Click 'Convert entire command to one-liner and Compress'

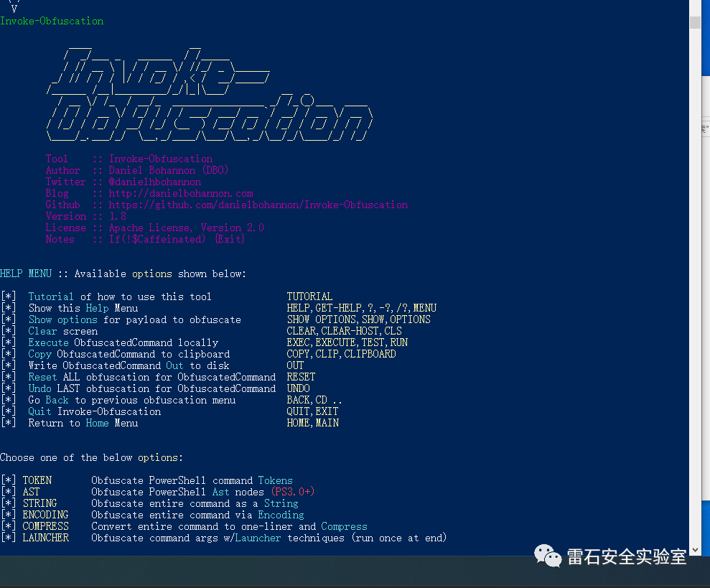[x=229, y=526]
